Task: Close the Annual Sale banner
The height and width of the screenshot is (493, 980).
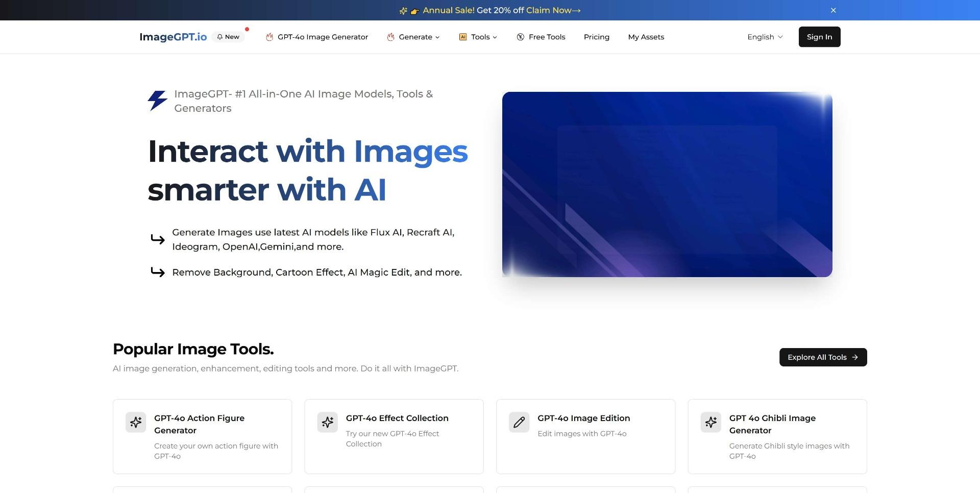Action: [x=833, y=10]
